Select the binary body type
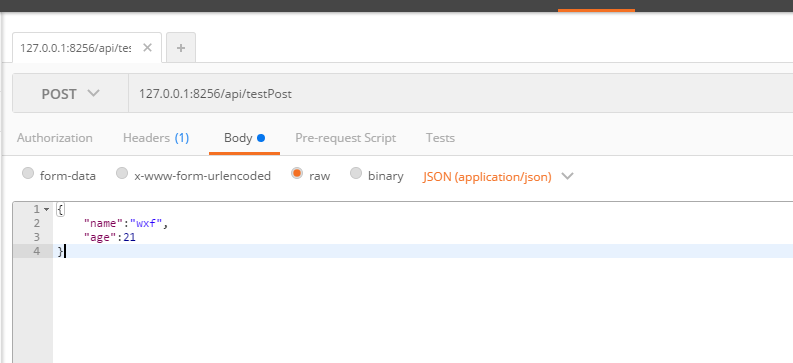The height and width of the screenshot is (363, 793). point(356,173)
